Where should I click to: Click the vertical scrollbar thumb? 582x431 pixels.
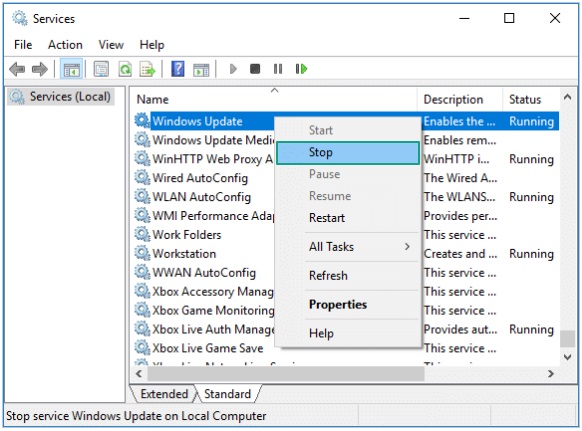tap(568, 339)
